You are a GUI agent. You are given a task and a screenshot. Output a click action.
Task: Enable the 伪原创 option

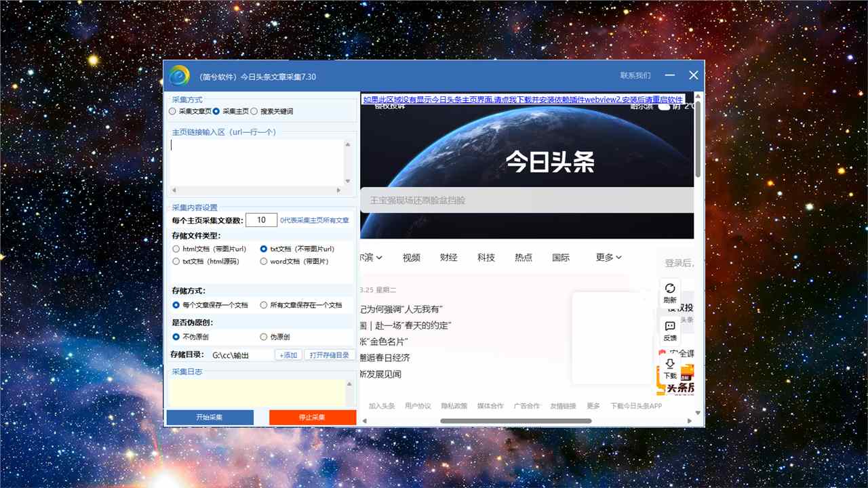click(264, 337)
